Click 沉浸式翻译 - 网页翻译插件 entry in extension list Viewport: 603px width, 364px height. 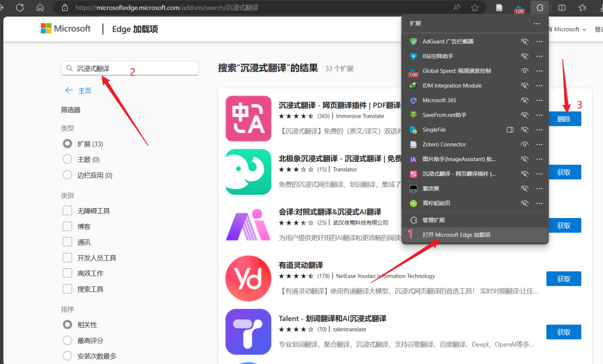[x=459, y=174]
